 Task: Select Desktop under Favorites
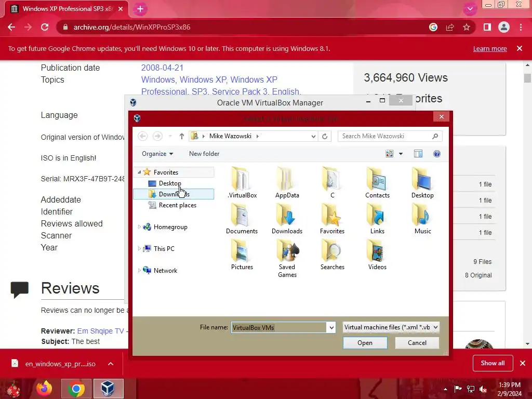click(170, 183)
